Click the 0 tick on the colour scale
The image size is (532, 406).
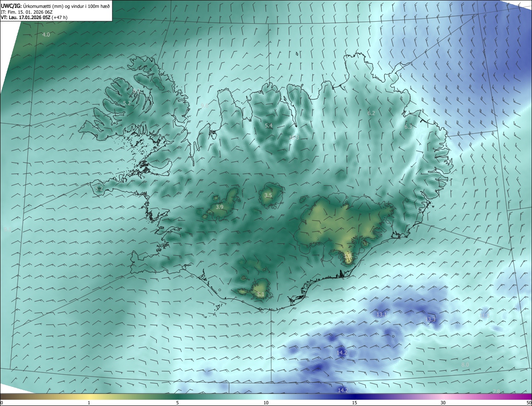tap(2, 403)
